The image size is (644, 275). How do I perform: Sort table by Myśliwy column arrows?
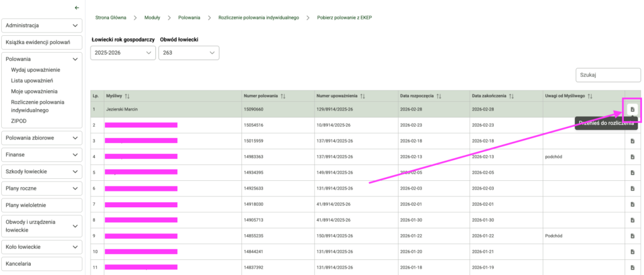[x=127, y=96]
